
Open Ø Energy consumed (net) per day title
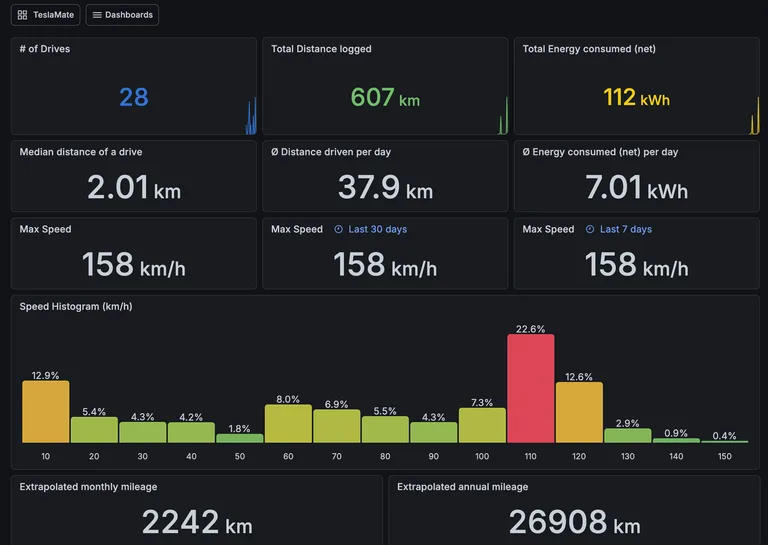[x=600, y=152]
